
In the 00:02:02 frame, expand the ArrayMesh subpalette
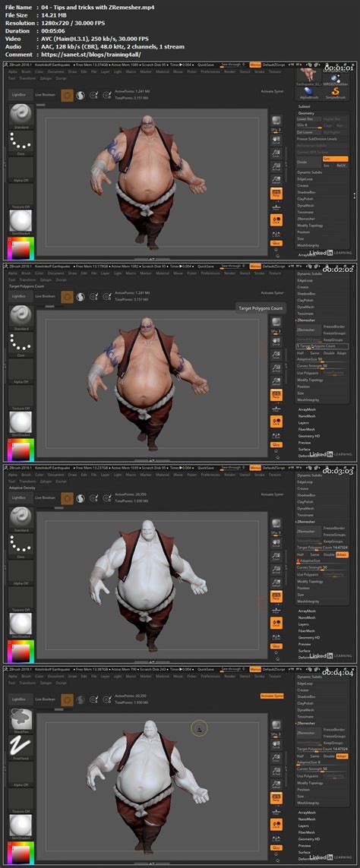[x=306, y=409]
